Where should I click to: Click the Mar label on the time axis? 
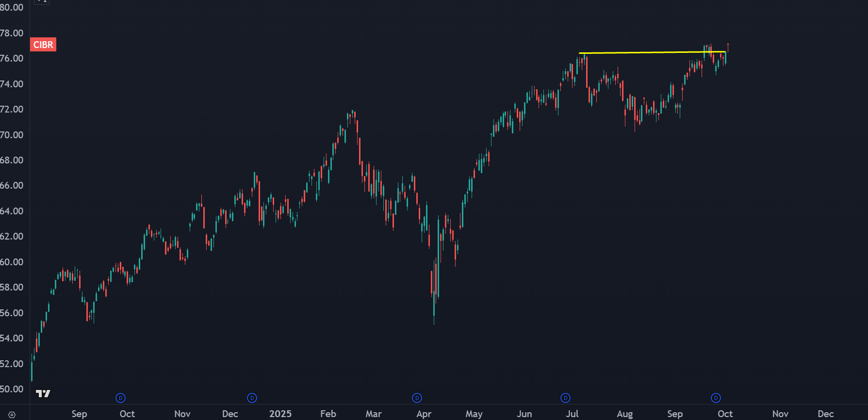click(374, 414)
